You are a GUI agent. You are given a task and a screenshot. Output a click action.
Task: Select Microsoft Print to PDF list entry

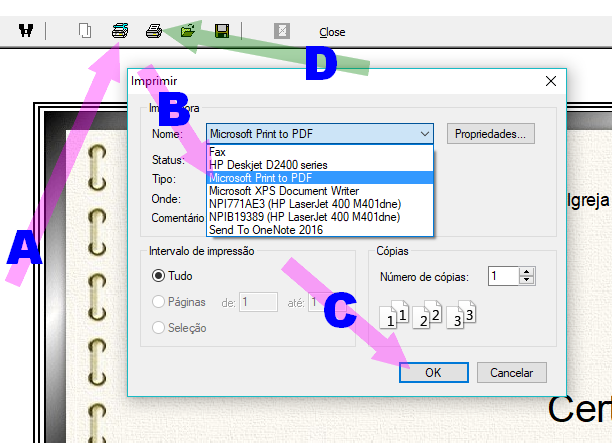(x=320, y=178)
